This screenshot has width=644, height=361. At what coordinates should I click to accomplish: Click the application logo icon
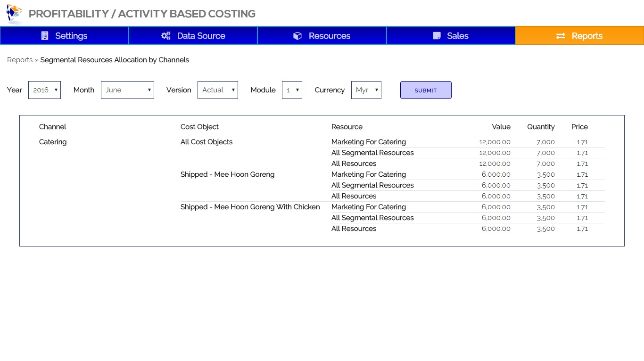click(14, 13)
